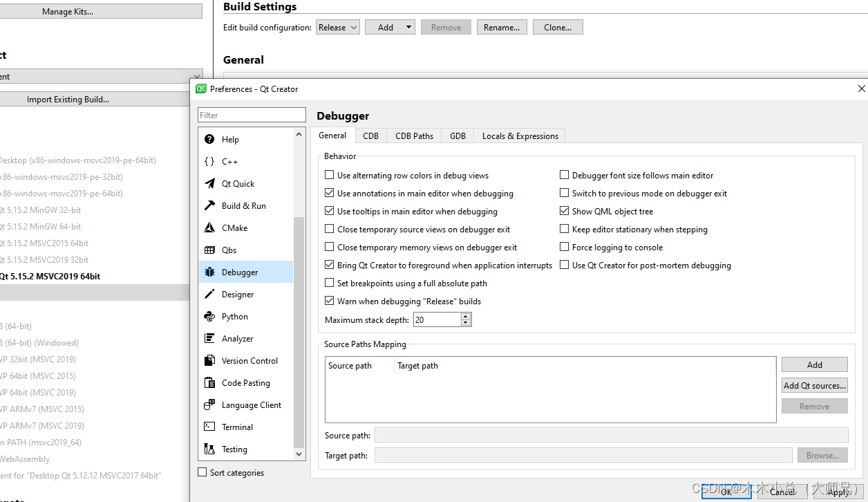
Task: Select the Qt 5.15.2 MinGW 64-bit kit
Action: (40, 226)
